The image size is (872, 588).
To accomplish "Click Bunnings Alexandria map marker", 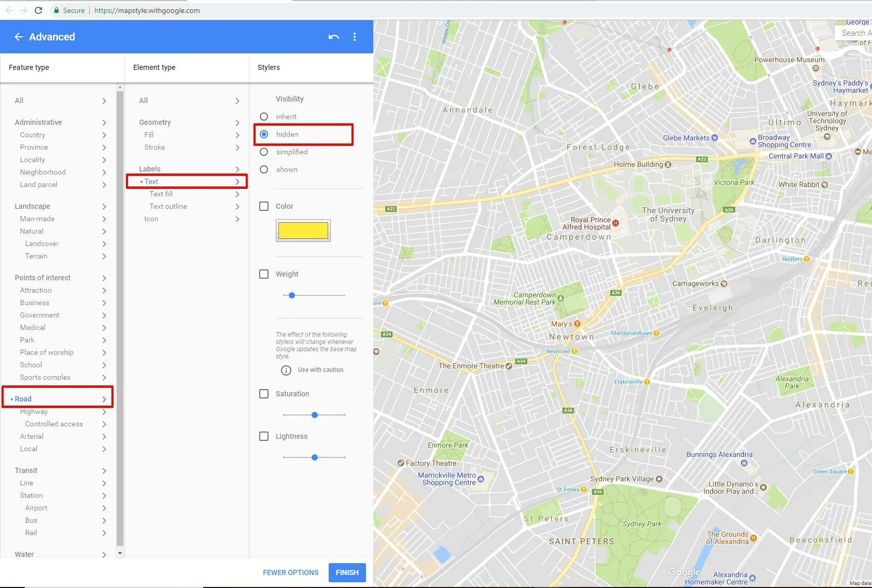I will coord(744,463).
